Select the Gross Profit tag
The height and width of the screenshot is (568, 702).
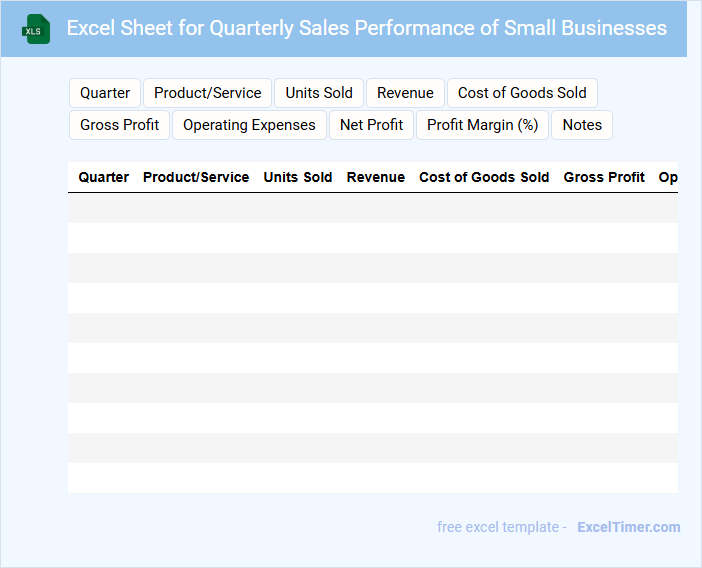point(120,125)
